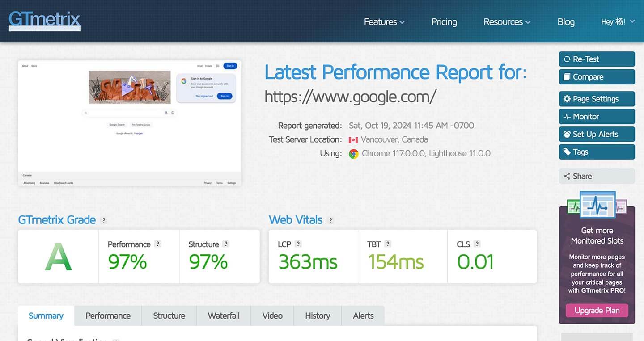
Task: Click the GTmetrix Grade help icon
Action: [x=104, y=220]
